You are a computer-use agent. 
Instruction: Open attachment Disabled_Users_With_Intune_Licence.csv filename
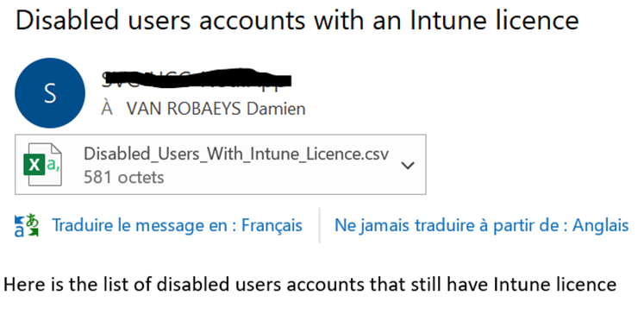(x=236, y=154)
